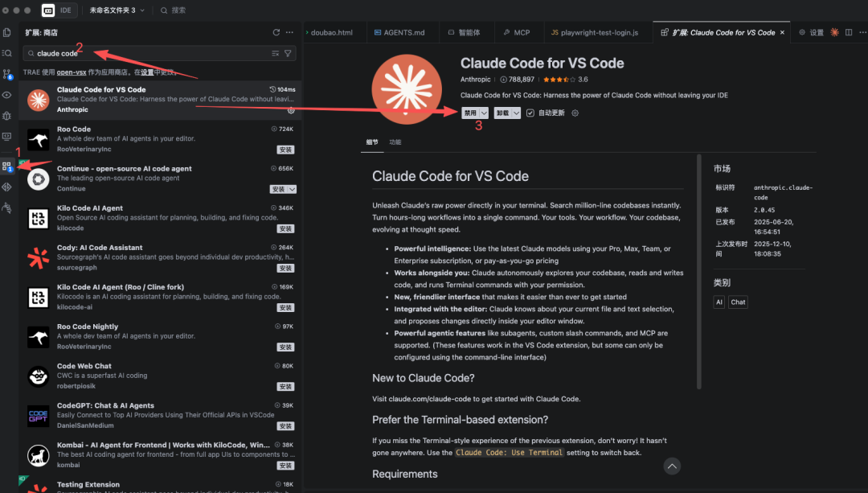This screenshot has width=868, height=493.
Task: Click gear icon beside auto-update checkbox
Action: point(575,113)
